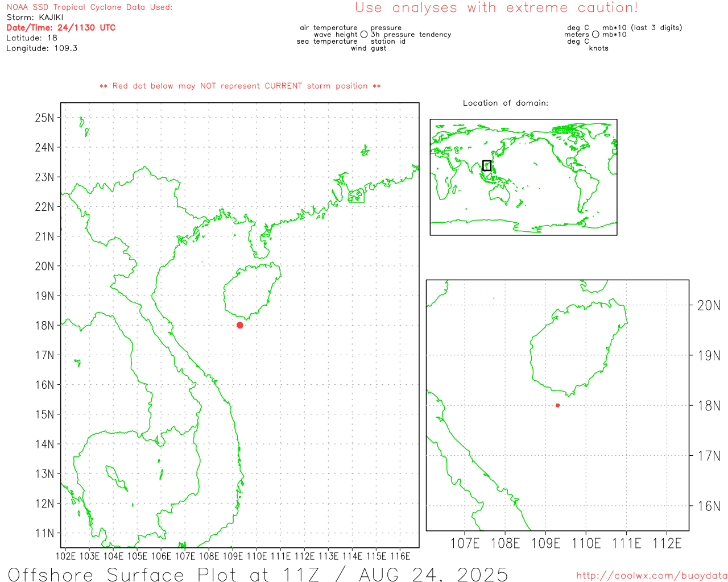
Task: Click '109E' longitude label on main map
Action: point(233,556)
